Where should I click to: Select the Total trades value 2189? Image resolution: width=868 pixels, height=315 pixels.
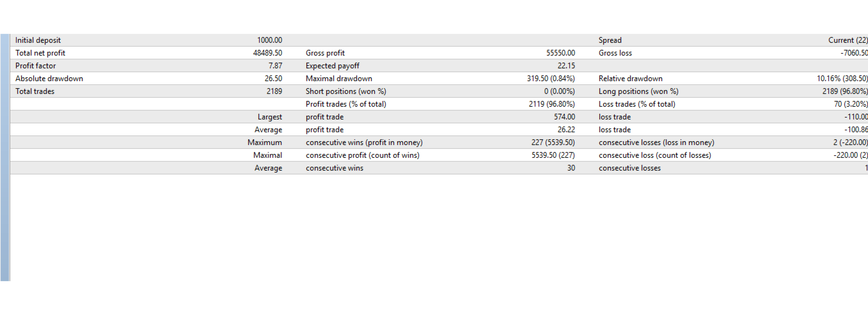(274, 91)
